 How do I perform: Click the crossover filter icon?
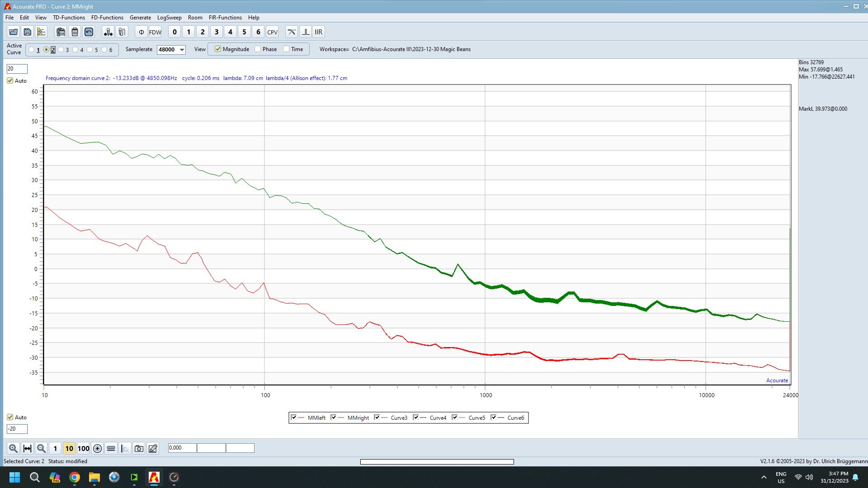292,32
